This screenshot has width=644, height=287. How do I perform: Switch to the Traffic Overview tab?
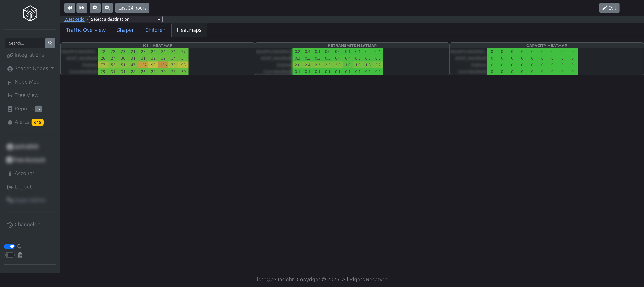click(86, 30)
